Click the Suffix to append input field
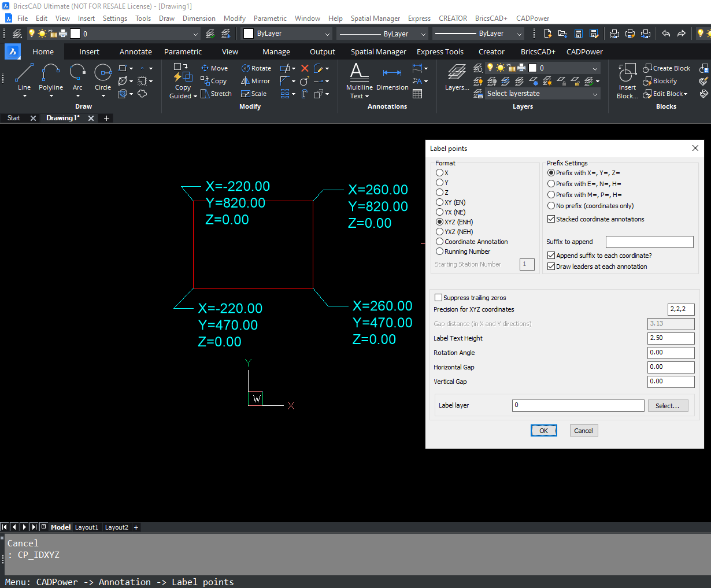Image resolution: width=711 pixels, height=588 pixels. pyautogui.click(x=649, y=242)
